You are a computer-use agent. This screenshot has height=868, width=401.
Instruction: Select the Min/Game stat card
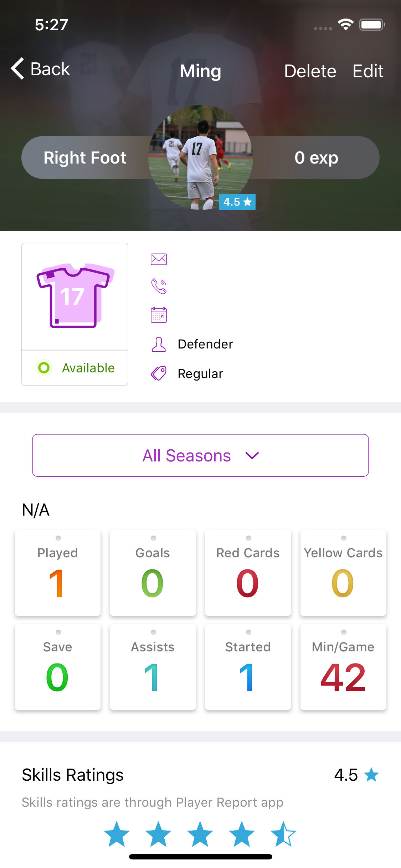[x=343, y=667]
